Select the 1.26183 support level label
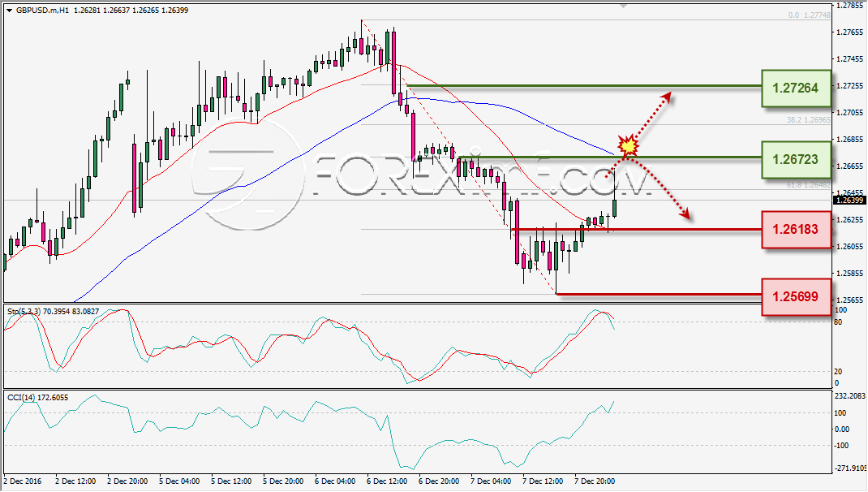 point(796,230)
